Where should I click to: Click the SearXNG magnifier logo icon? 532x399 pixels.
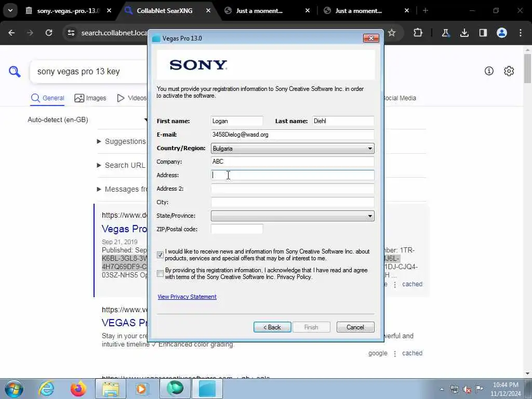(x=15, y=72)
